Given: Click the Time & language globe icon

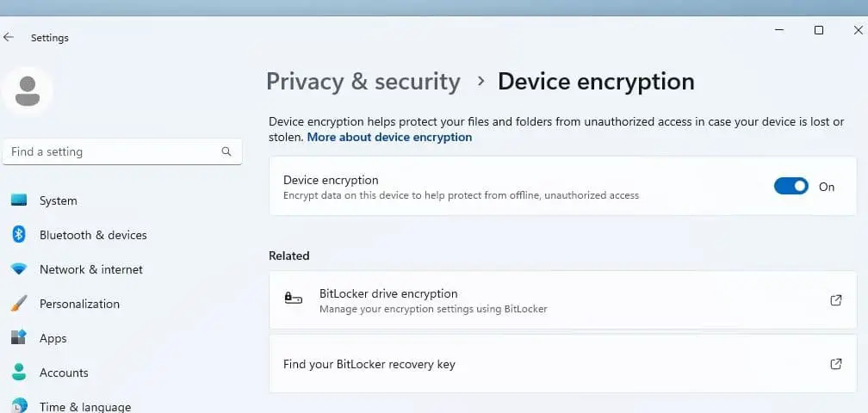Looking at the screenshot, I should [x=19, y=406].
